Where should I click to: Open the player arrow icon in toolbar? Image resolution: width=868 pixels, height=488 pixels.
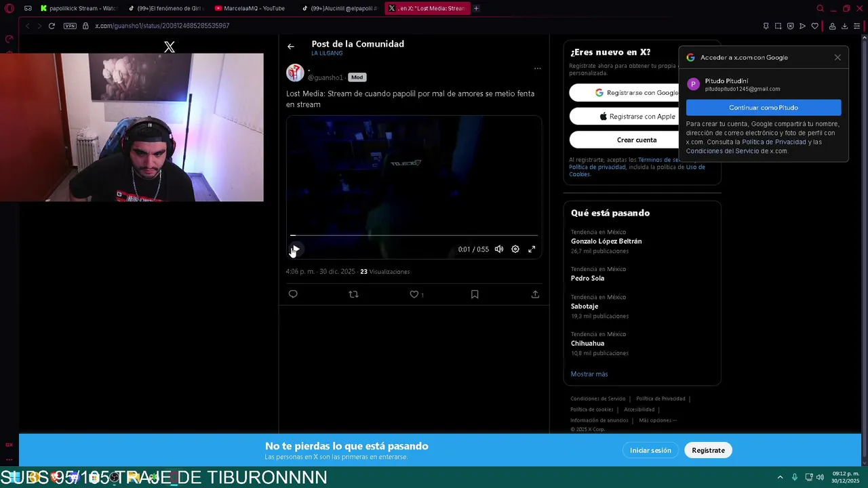pyautogui.click(x=802, y=26)
